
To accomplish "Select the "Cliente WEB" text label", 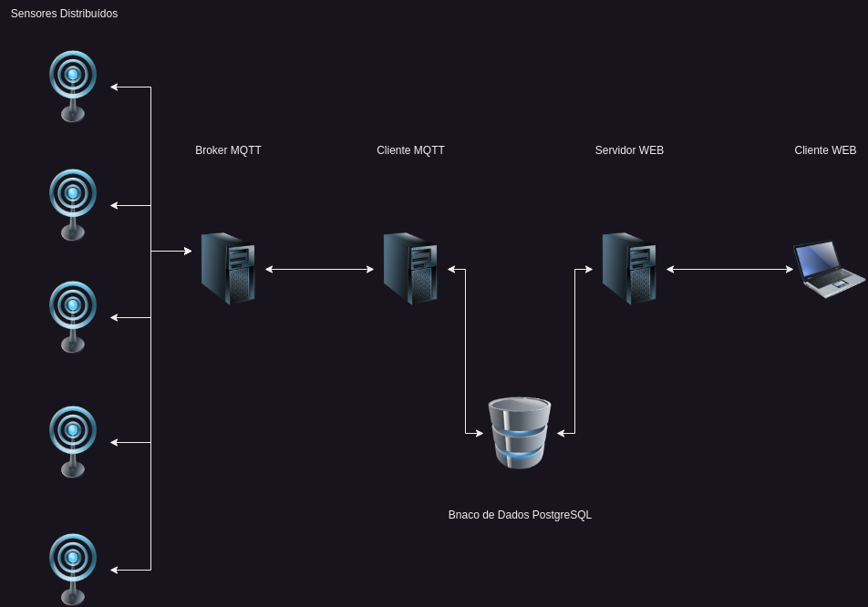I will [825, 150].
